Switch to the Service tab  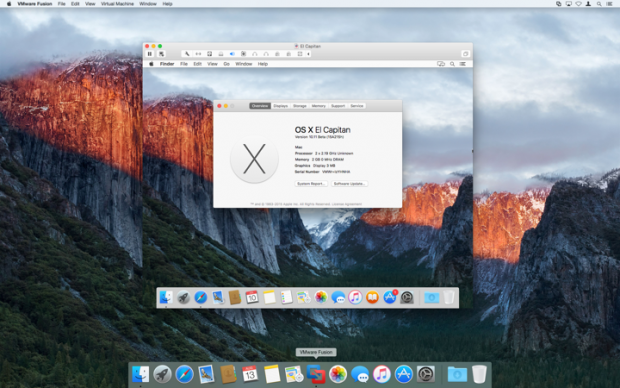pyautogui.click(x=357, y=106)
